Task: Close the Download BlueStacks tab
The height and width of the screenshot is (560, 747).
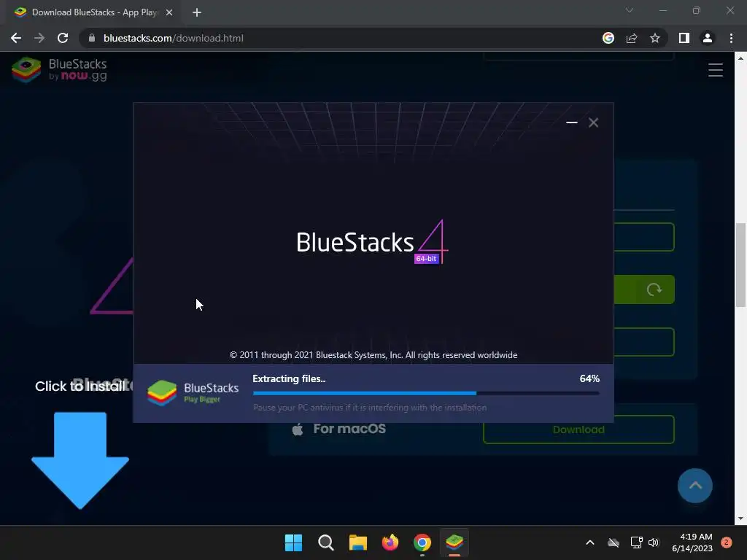Action: 169,12
